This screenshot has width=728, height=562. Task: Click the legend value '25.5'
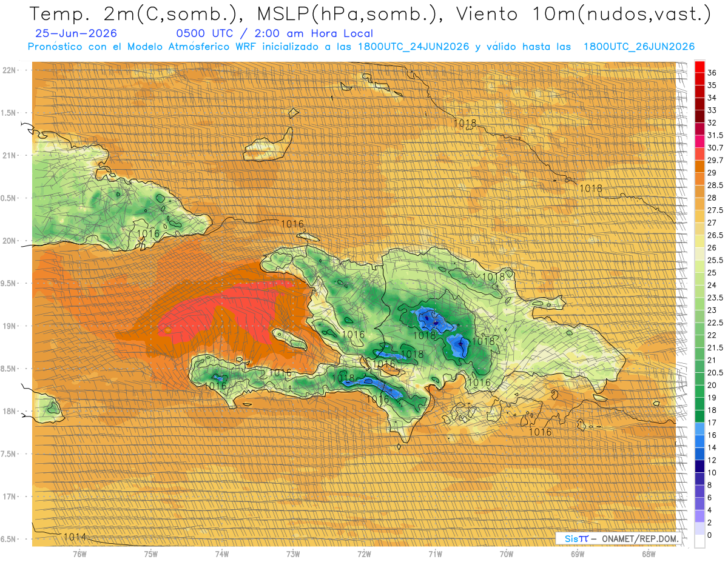[x=715, y=260]
